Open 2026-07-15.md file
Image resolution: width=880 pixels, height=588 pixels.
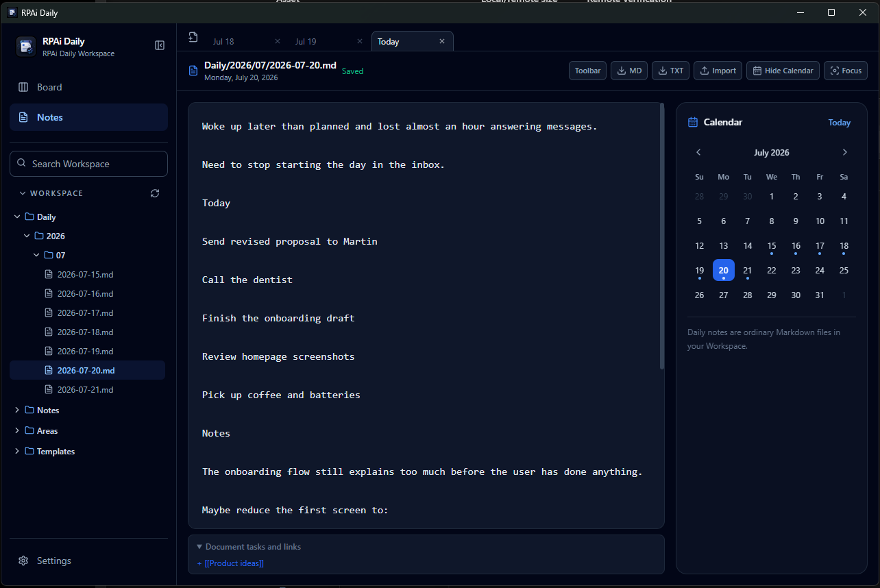87,274
